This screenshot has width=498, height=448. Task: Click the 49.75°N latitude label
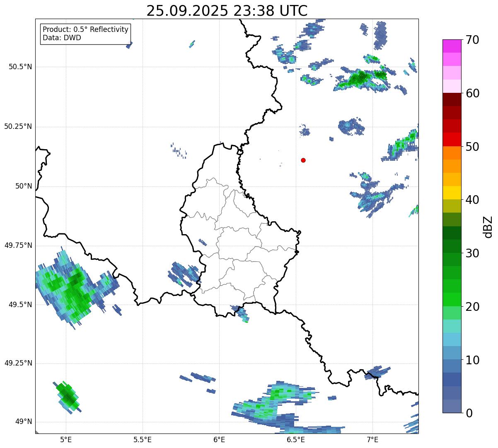tap(18, 245)
